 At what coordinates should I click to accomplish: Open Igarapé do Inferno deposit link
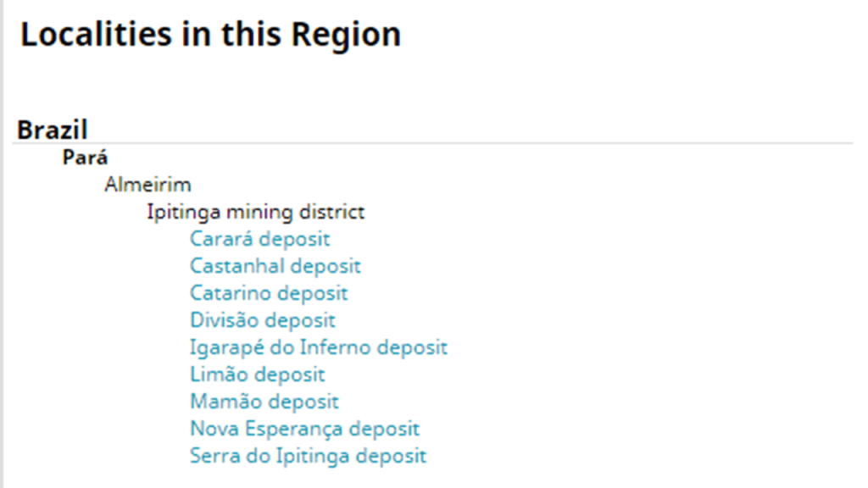point(318,347)
